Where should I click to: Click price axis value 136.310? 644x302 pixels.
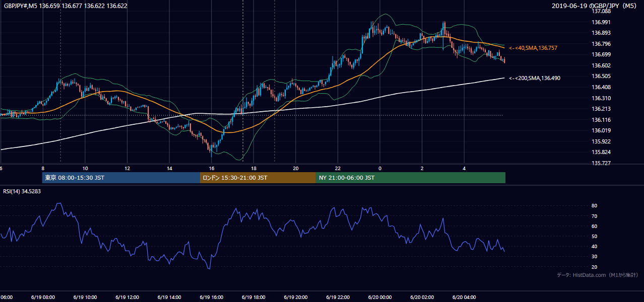coord(601,98)
